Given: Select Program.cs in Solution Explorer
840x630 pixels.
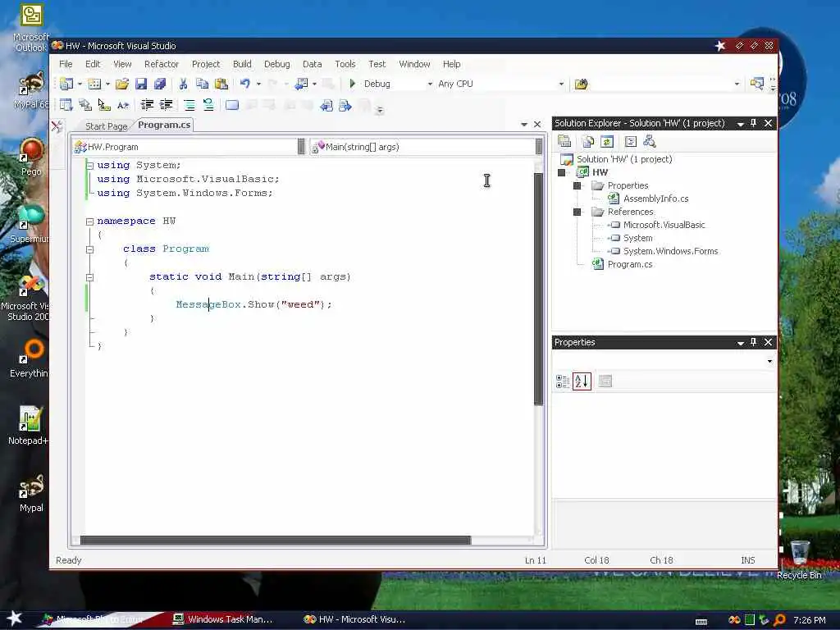Looking at the screenshot, I should click(x=629, y=265).
